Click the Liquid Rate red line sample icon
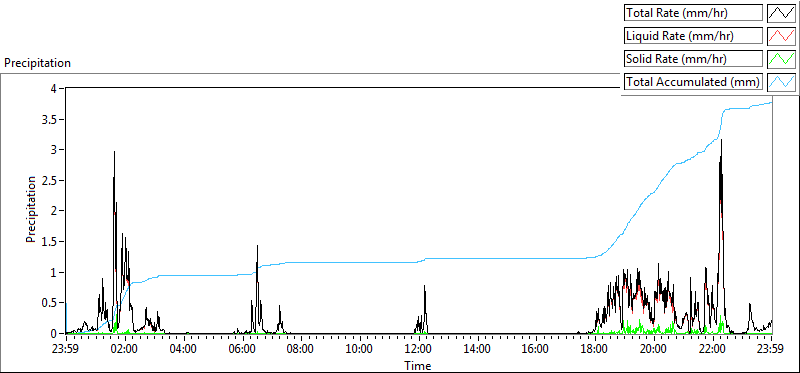This screenshot has height=373, width=800. pos(781,36)
